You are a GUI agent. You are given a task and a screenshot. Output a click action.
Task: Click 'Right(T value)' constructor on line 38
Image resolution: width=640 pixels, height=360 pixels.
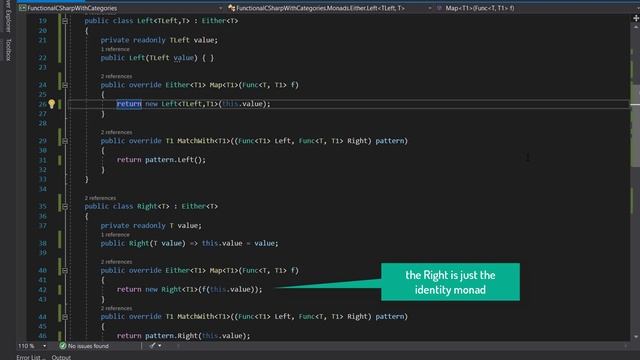(157, 243)
